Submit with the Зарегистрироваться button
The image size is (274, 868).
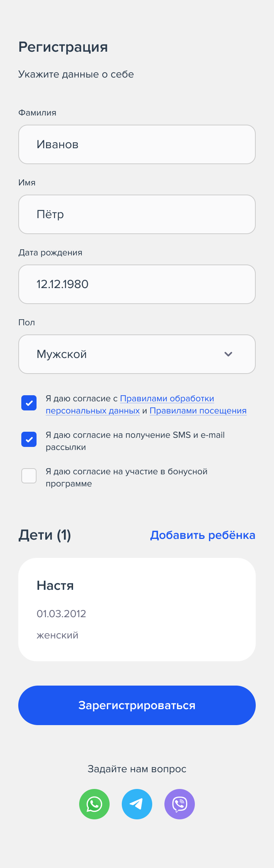(x=137, y=705)
